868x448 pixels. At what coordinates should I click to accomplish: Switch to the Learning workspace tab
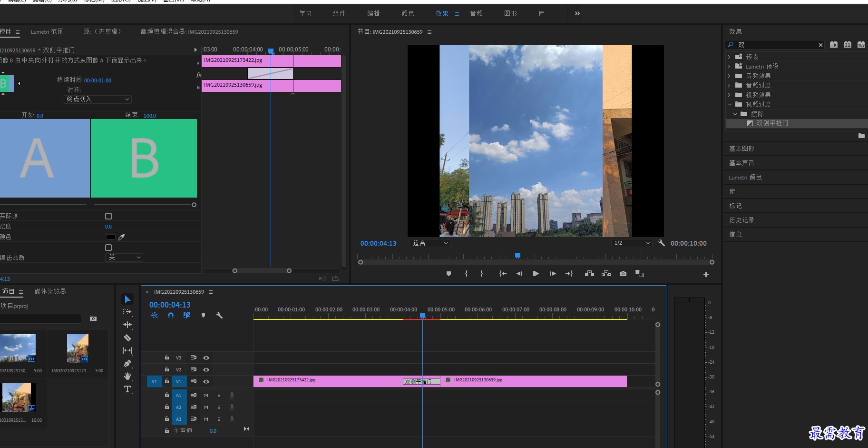(305, 13)
